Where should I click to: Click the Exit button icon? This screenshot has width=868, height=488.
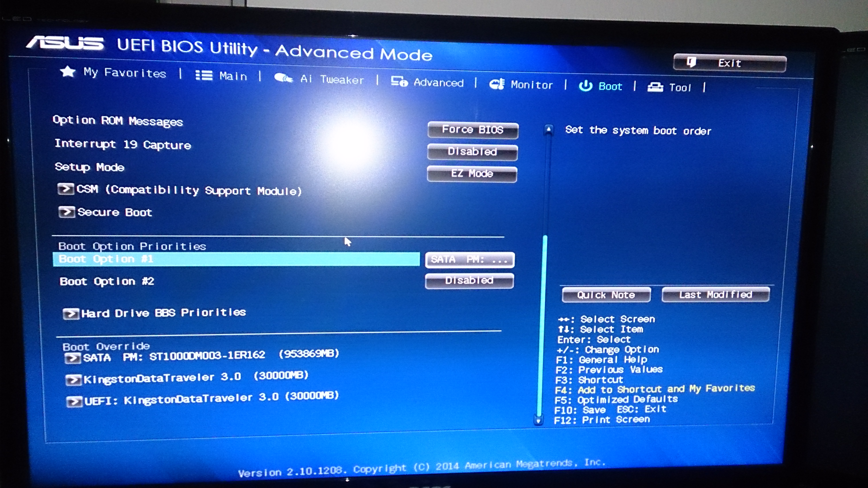[692, 62]
